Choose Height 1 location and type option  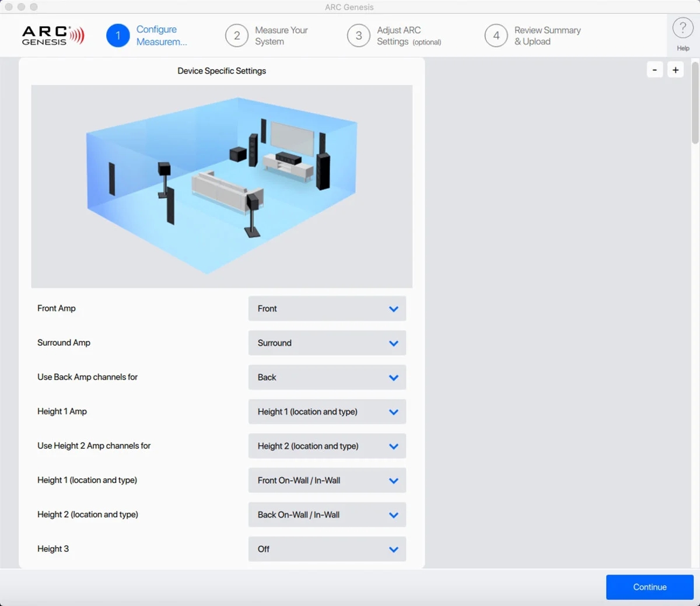pyautogui.click(x=327, y=481)
